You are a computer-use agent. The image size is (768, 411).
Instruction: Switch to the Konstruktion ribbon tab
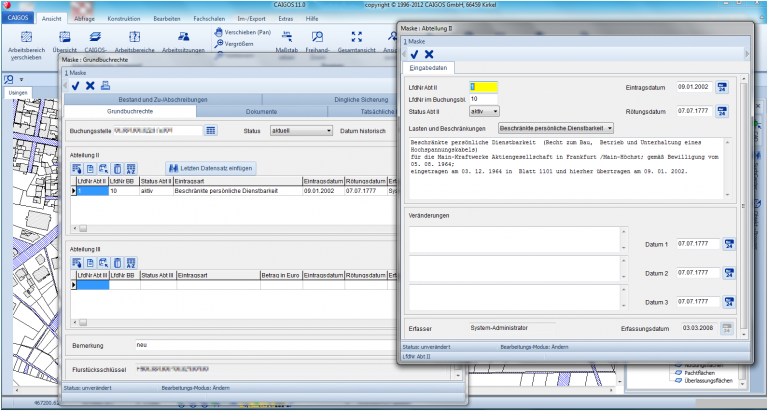[124, 19]
